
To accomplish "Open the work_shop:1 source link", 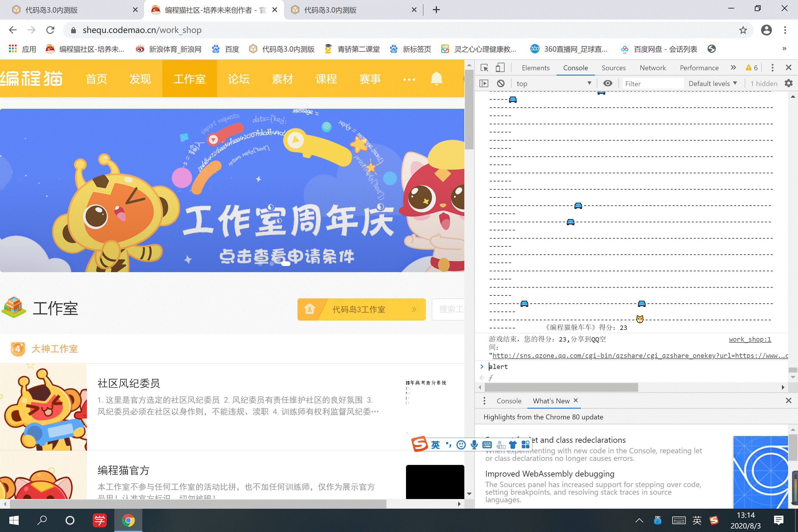I will pos(750,339).
